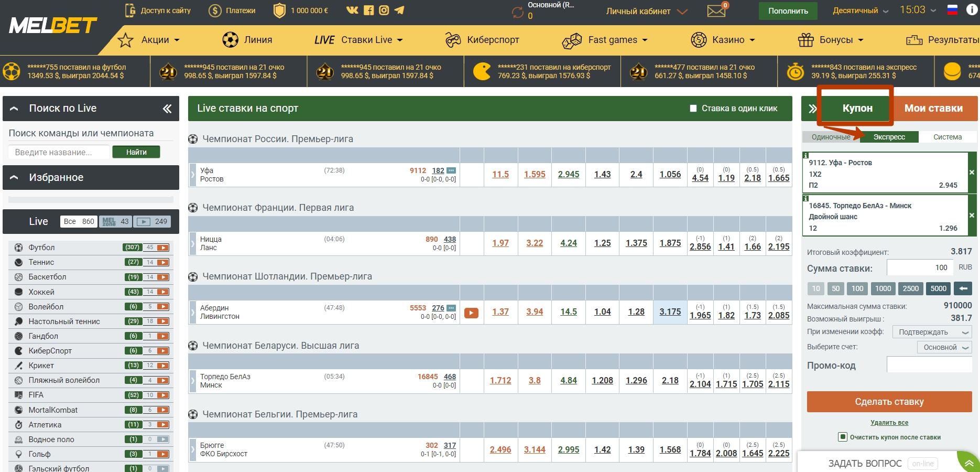The width and height of the screenshot is (980, 472).
Task: Collapse the left sidebar with double chevron
Action: (x=167, y=109)
